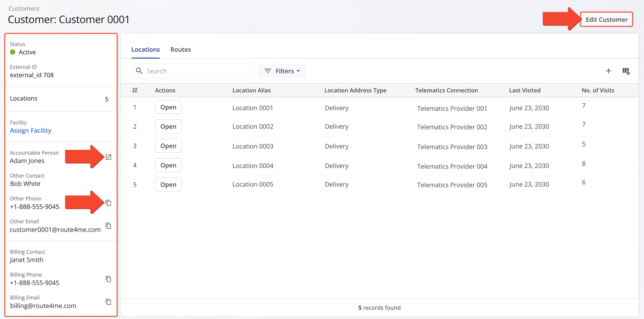The width and height of the screenshot is (644, 319).
Task: Click the open-in-new icon beside Adam Jones
Action: (108, 157)
